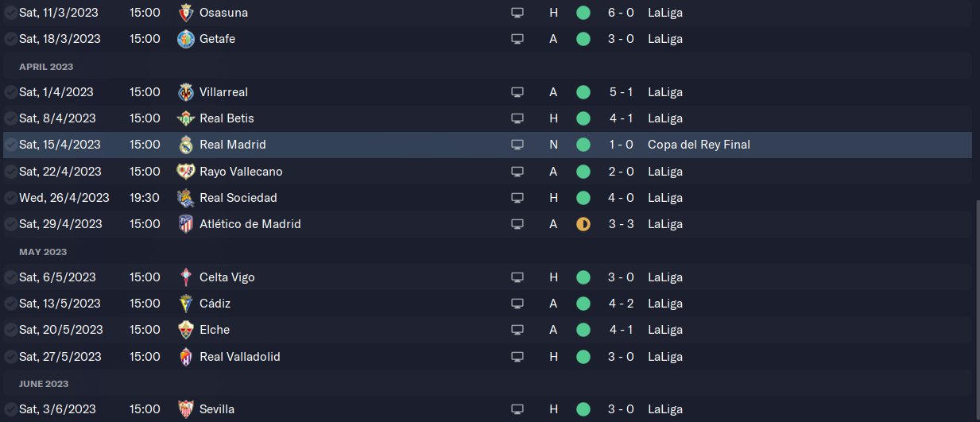Click the Celta Vigo club crest
980x422 pixels.
(185, 277)
